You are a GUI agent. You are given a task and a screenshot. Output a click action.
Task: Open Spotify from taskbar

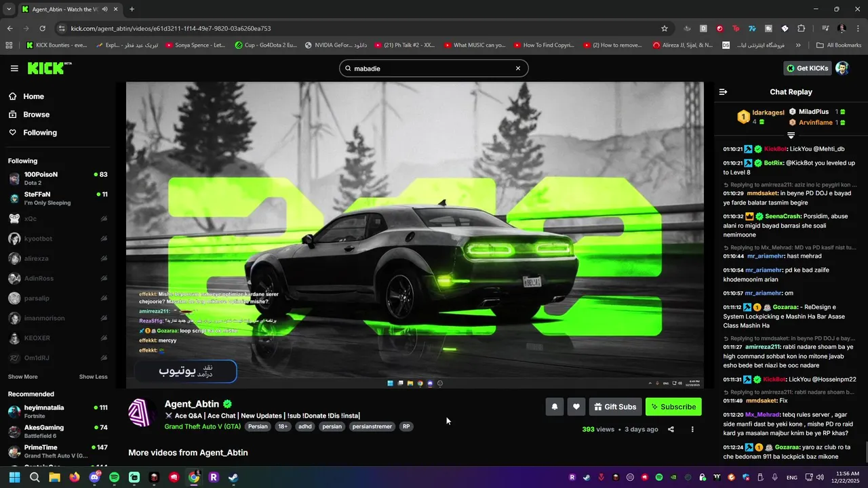click(x=114, y=477)
